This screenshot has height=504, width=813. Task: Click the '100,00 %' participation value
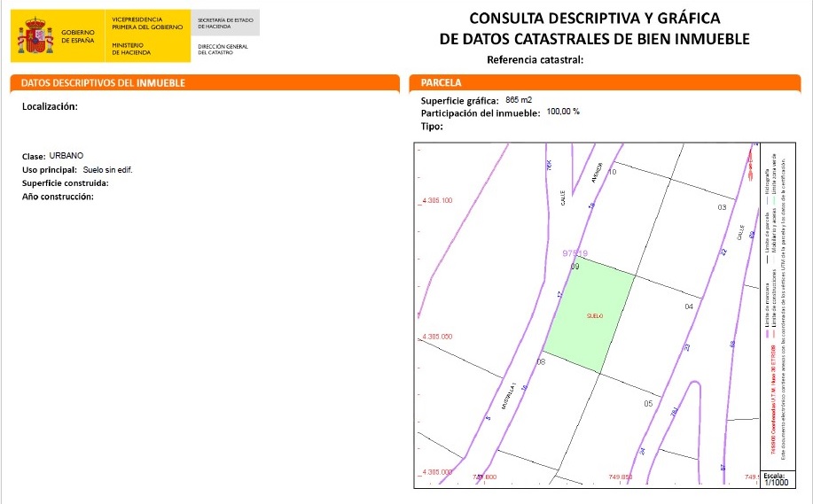point(563,112)
